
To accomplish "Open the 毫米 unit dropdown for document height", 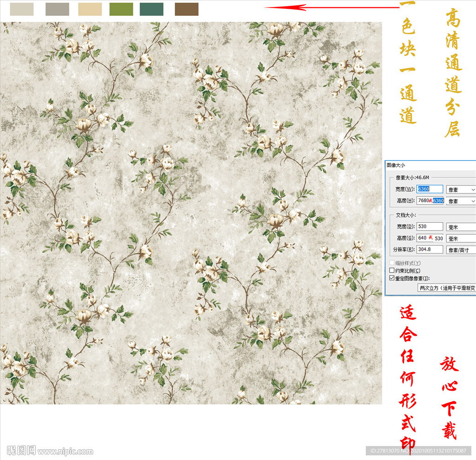I will click(x=461, y=239).
